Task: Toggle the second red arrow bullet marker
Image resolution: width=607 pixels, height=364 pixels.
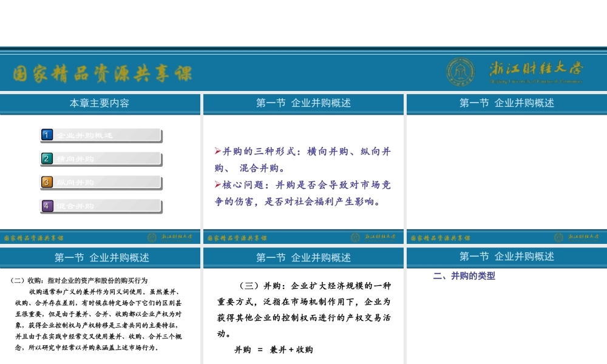Action: (217, 185)
